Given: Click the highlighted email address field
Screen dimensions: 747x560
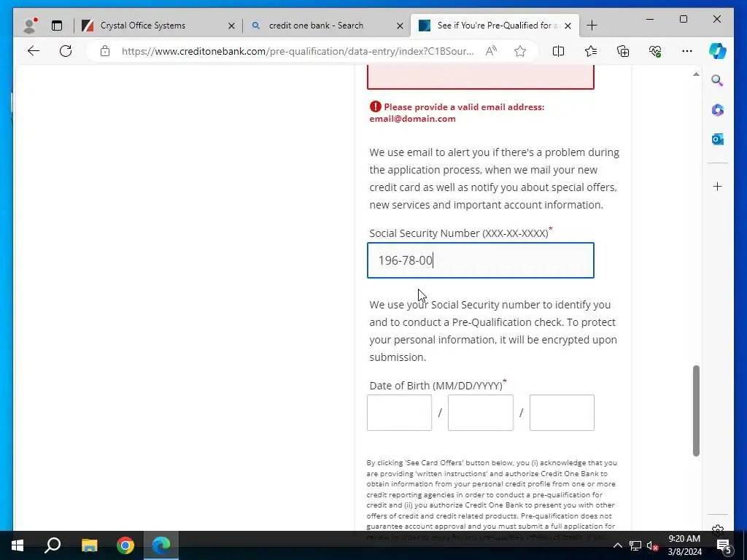Looking at the screenshot, I should [480, 77].
